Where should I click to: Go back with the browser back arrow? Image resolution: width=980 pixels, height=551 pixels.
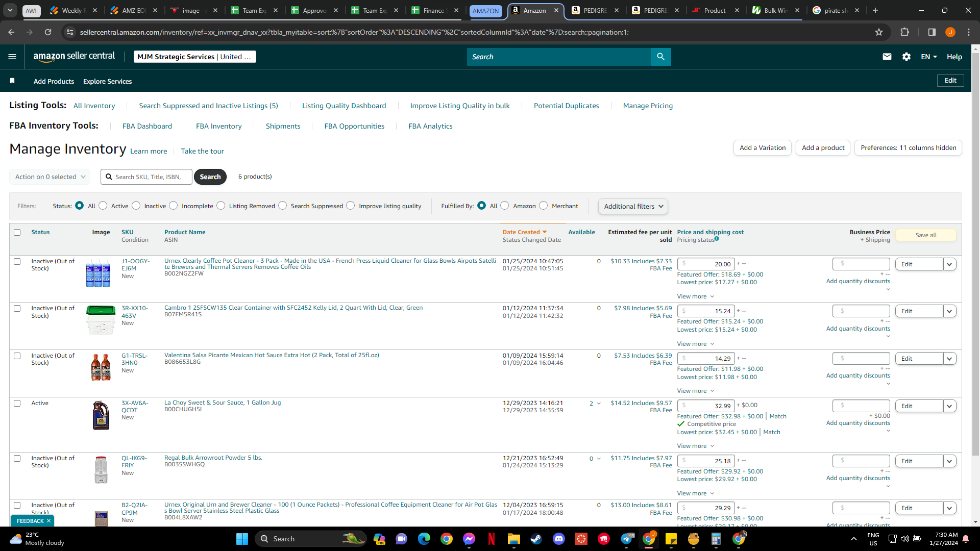pyautogui.click(x=11, y=32)
